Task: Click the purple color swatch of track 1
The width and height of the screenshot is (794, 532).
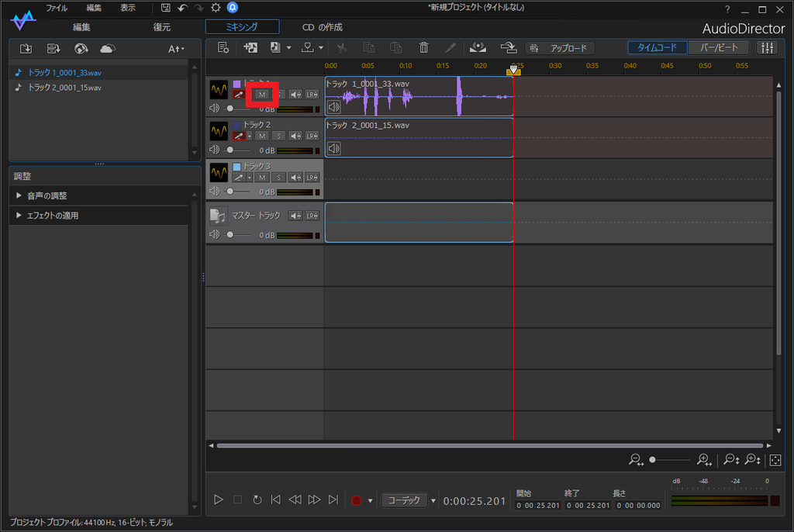Action: click(x=236, y=84)
